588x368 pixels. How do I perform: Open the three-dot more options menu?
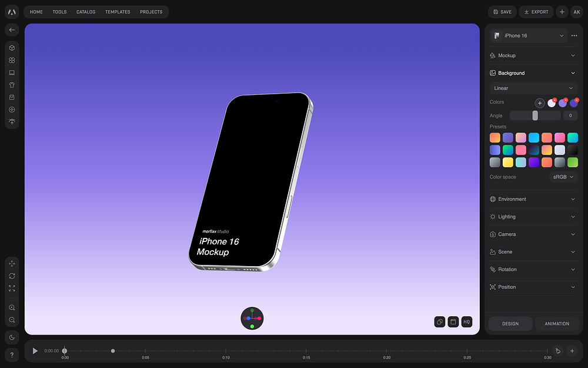click(x=574, y=36)
